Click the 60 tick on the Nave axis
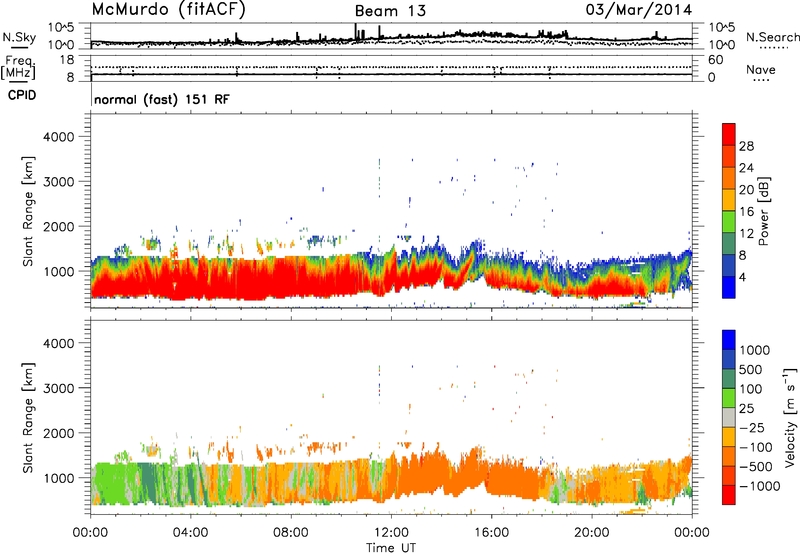Viewport: 800px width, 554px height. [x=715, y=60]
